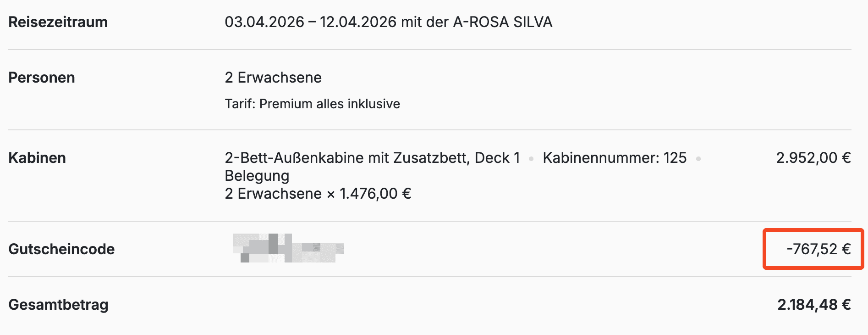Click the 2 Erwachsene × 1.476,00 € line
The image size is (868, 335).
[318, 194]
